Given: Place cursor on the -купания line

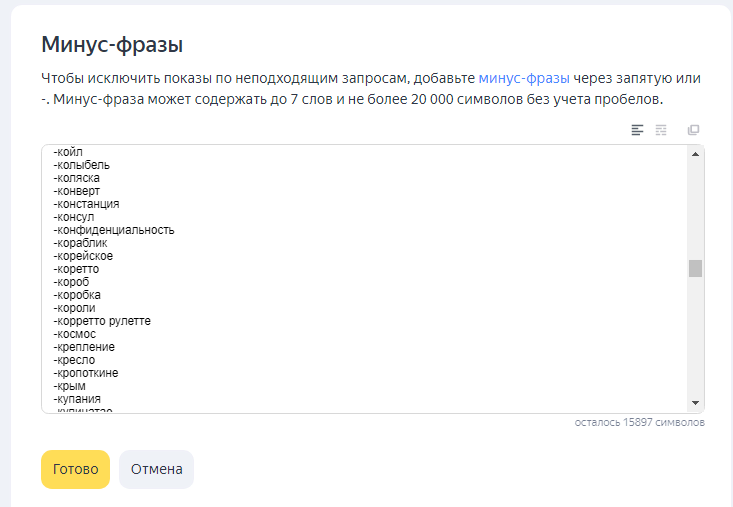Looking at the screenshot, I should point(77,399).
